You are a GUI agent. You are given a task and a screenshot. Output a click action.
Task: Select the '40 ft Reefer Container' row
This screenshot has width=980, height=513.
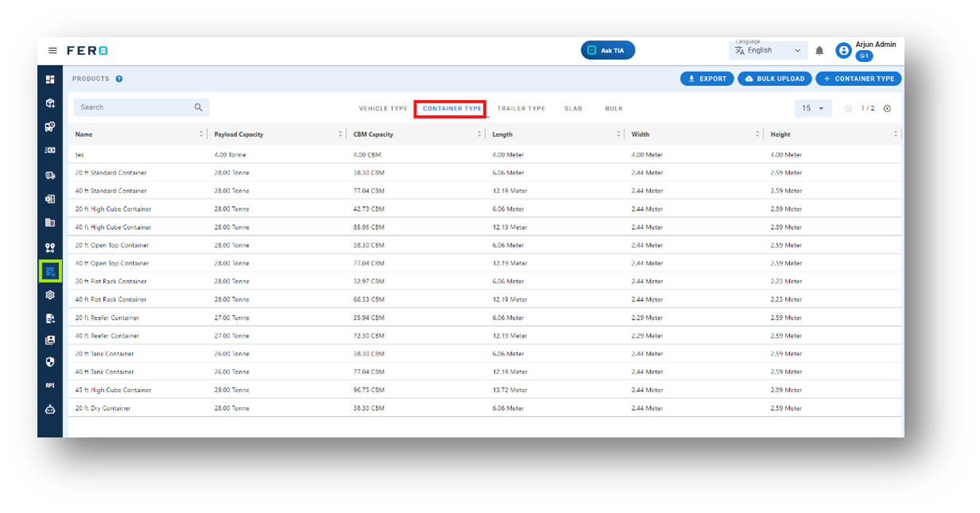485,336
